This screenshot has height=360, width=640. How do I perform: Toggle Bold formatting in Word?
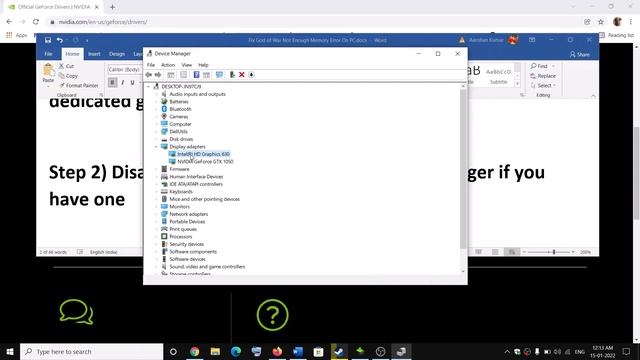tap(112, 82)
